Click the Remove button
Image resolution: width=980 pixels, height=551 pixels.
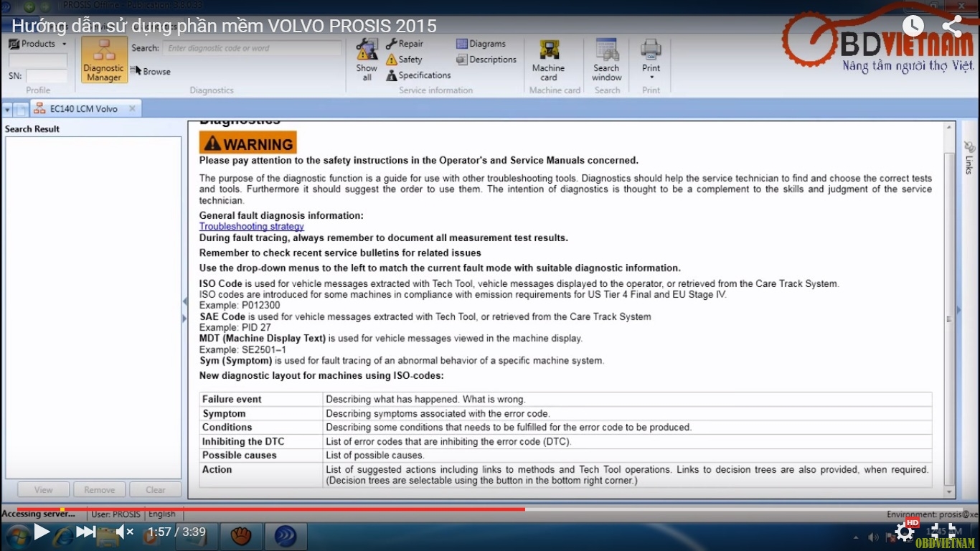(x=100, y=490)
